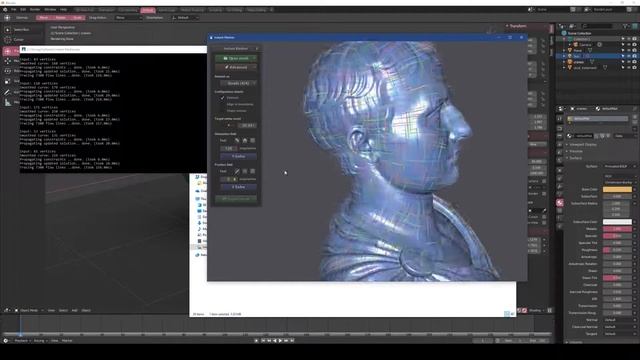Image resolution: width=640 pixels, height=360 pixels.
Task: Pick the second orientation field tool icon
Action: [x=245, y=140]
